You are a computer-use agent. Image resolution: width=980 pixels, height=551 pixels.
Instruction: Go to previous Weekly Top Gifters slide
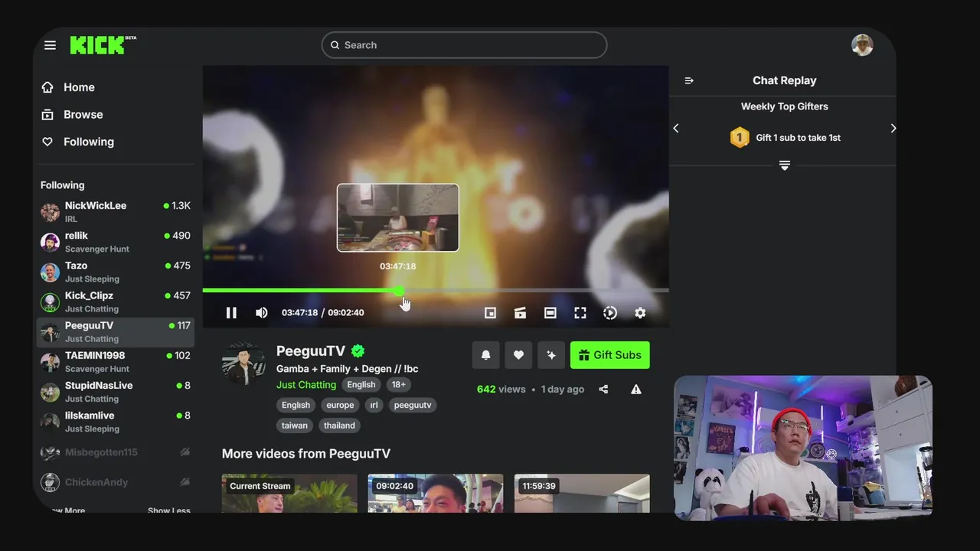tap(676, 129)
